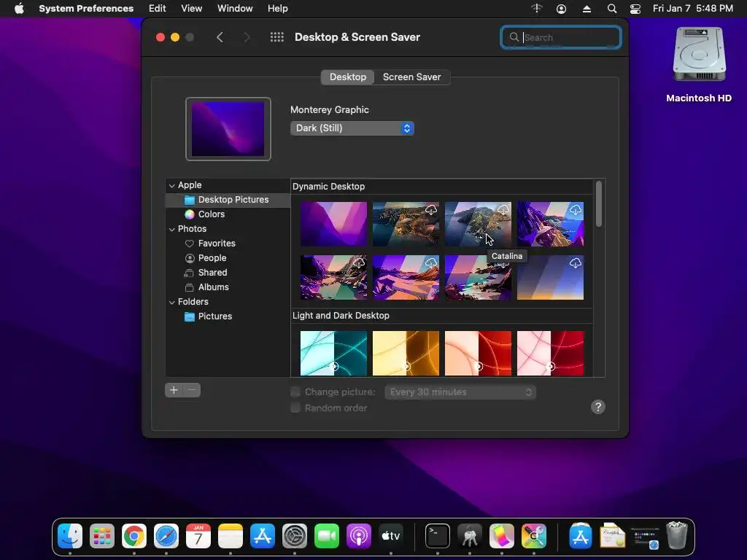Collapse the Photos section in sidebar
This screenshot has height=560, width=747.
tap(172, 229)
